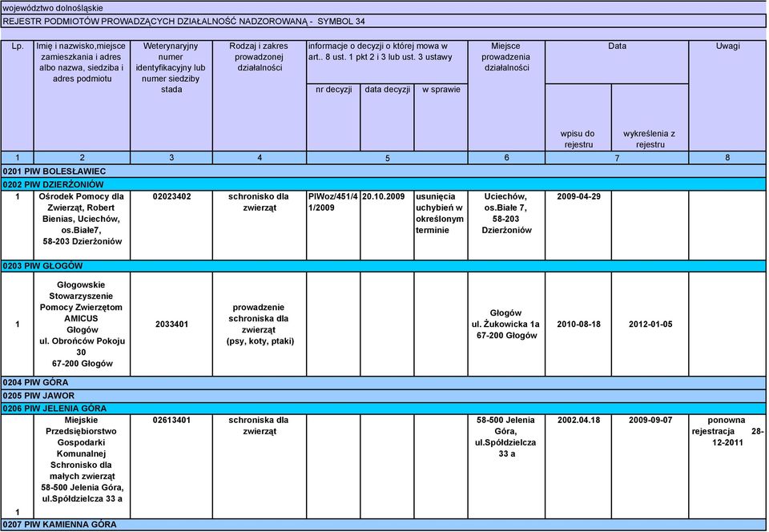Viewport: 769px width, 532px height.
Task: Select 'informacje o decyzji' header cell
Action: [x=387, y=62]
